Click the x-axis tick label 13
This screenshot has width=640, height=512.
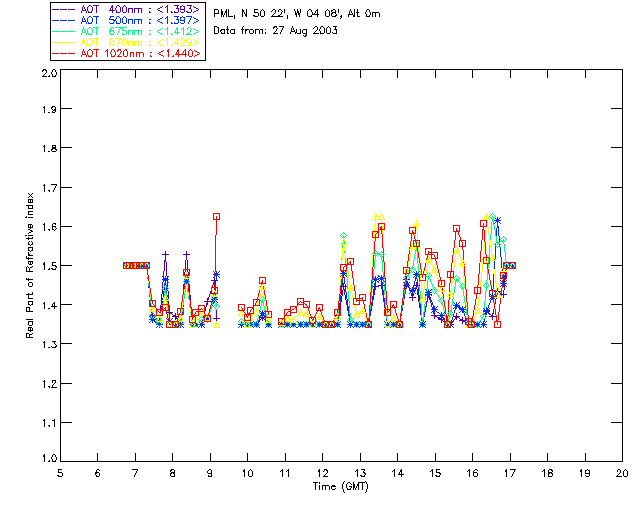[360, 473]
